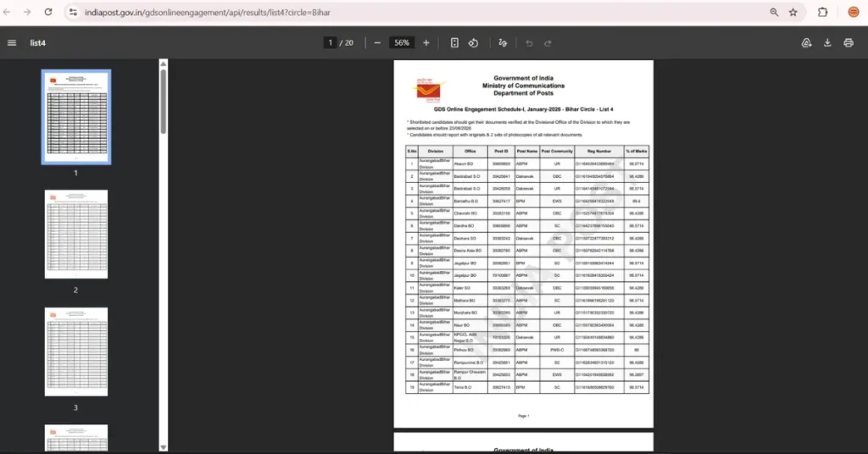Click the thumbnail sidebar scrollbar thumb
Screen dimensions: 868x454
[x=164, y=101]
